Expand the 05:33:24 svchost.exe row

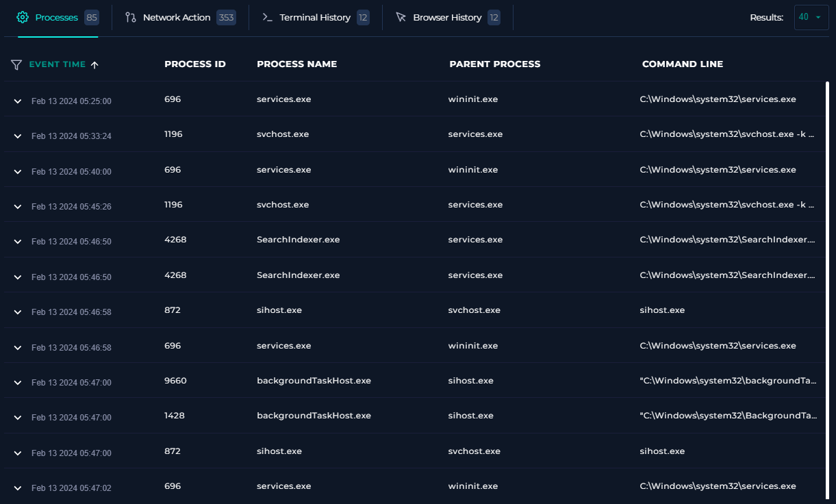[18, 136]
